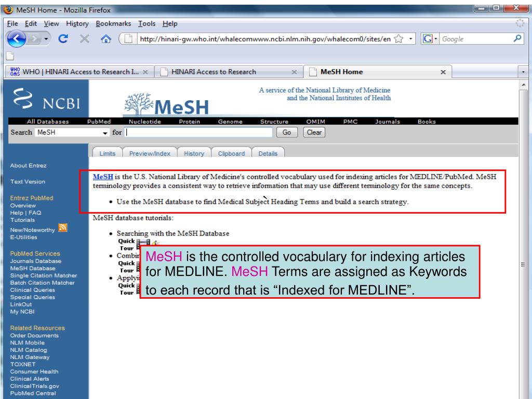Open Clinical Queries sidebar link
This screenshot has height=399, width=532.
32,290
